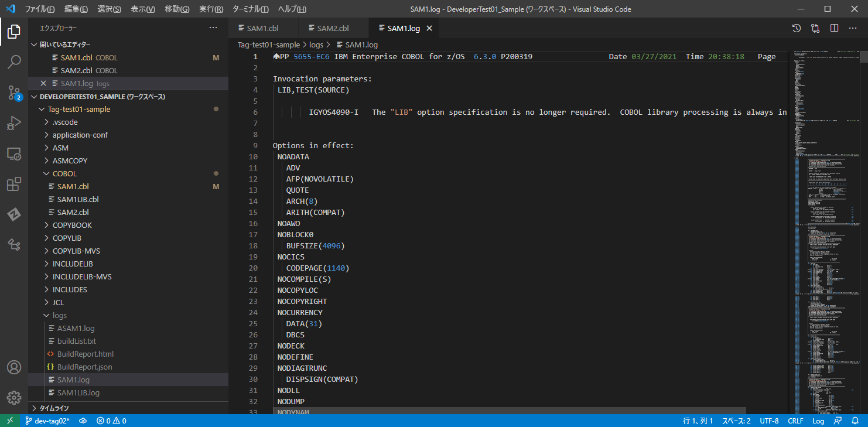Open the Run and Debug view
868x427 pixels.
14,123
